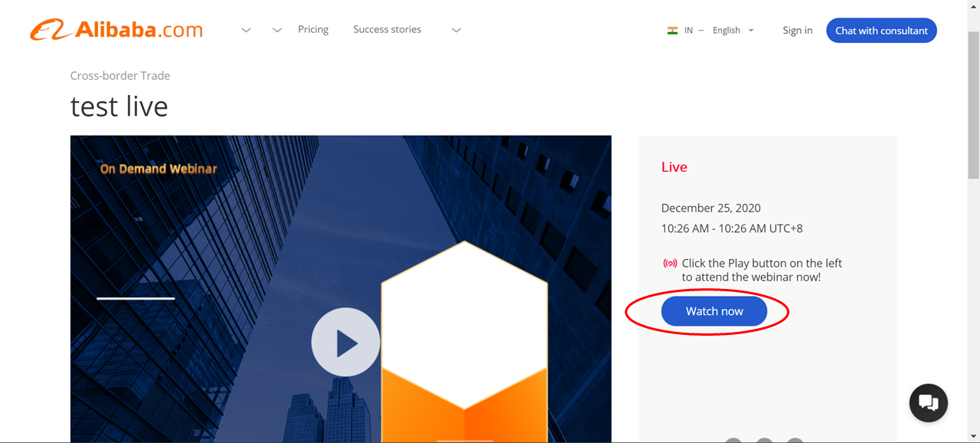Click the page scrollbar down arrow
This screenshot has height=443, width=980.
point(973,436)
